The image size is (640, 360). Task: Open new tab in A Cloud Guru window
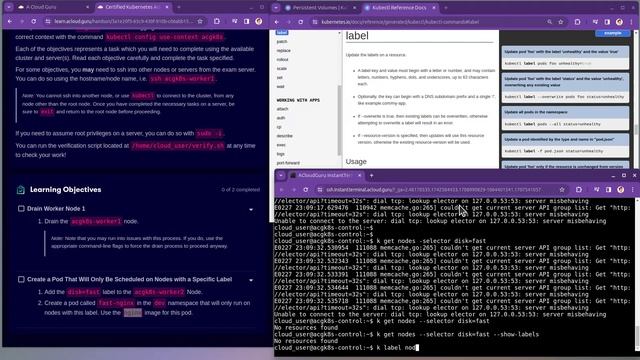(x=179, y=7)
